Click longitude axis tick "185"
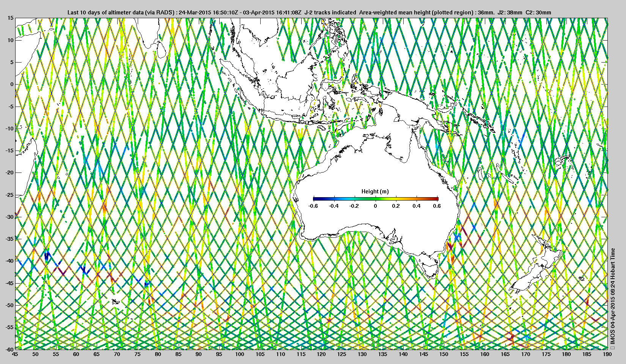This screenshot has width=626, height=364. pyautogui.click(x=587, y=354)
